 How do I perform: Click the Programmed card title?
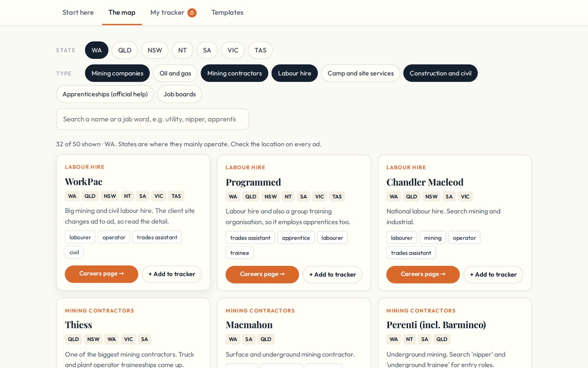[253, 182]
